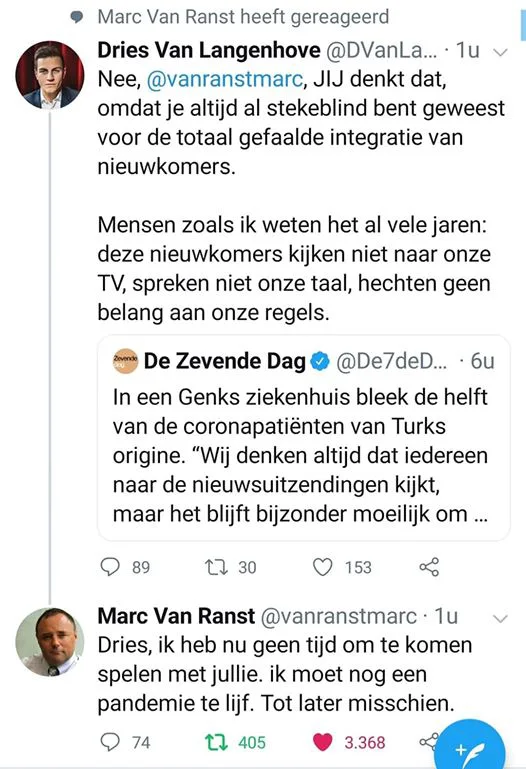This screenshot has height=769, width=526.
Task: Open options chevron on Dries's tweet
Action: coord(500,52)
